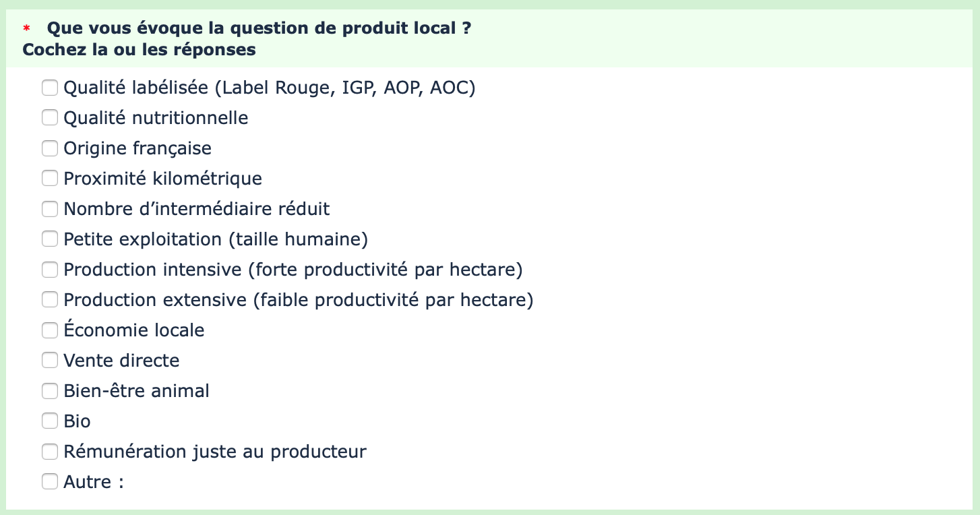This screenshot has width=980, height=515.
Task: Tick the 'Bien-être animal' checkbox
Action: [50, 391]
